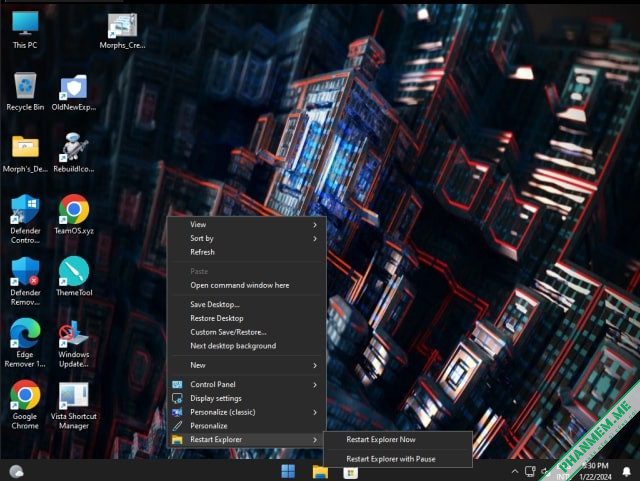Click the weather widget icon on taskbar
The image size is (640, 481).
[x=16, y=471]
